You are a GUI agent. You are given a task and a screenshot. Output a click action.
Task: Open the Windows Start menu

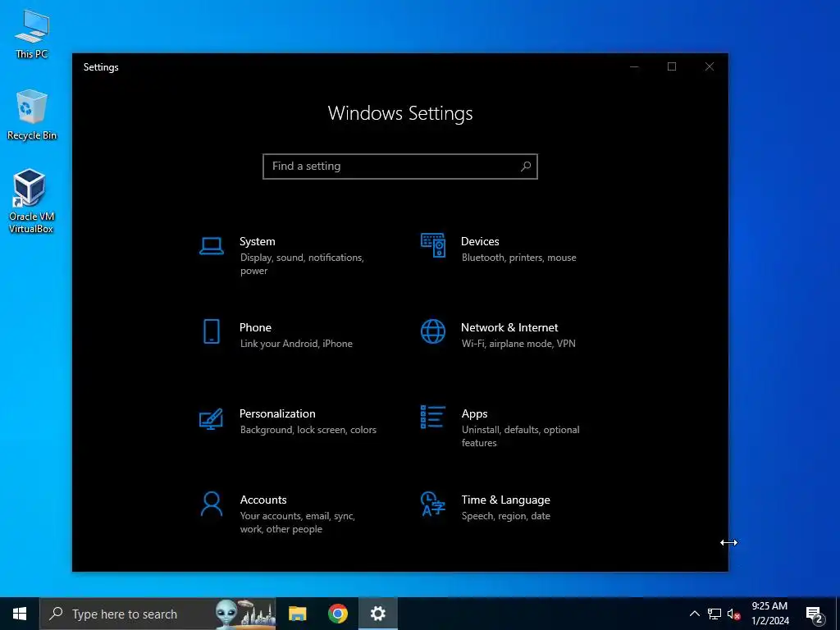click(x=20, y=614)
